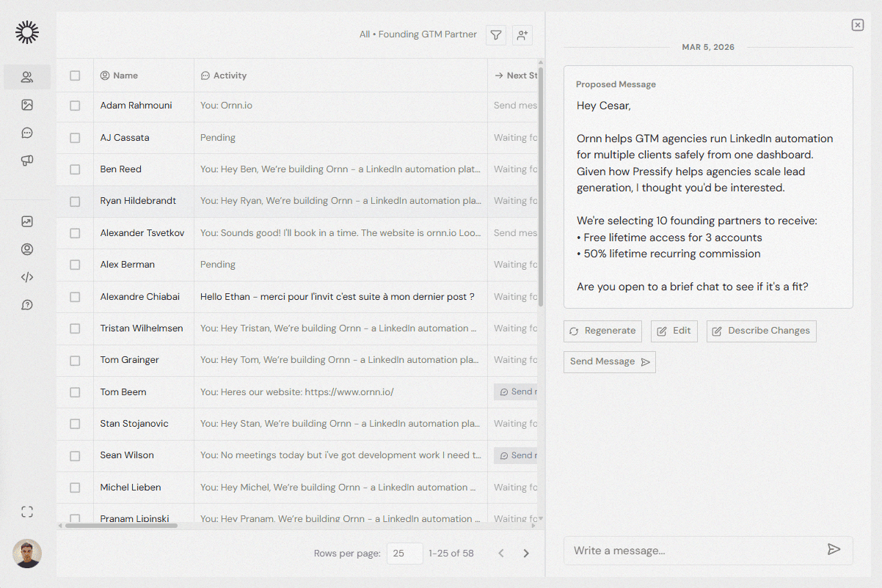Open the chat messages sidebar icon
The width and height of the screenshot is (882, 588).
(27, 133)
